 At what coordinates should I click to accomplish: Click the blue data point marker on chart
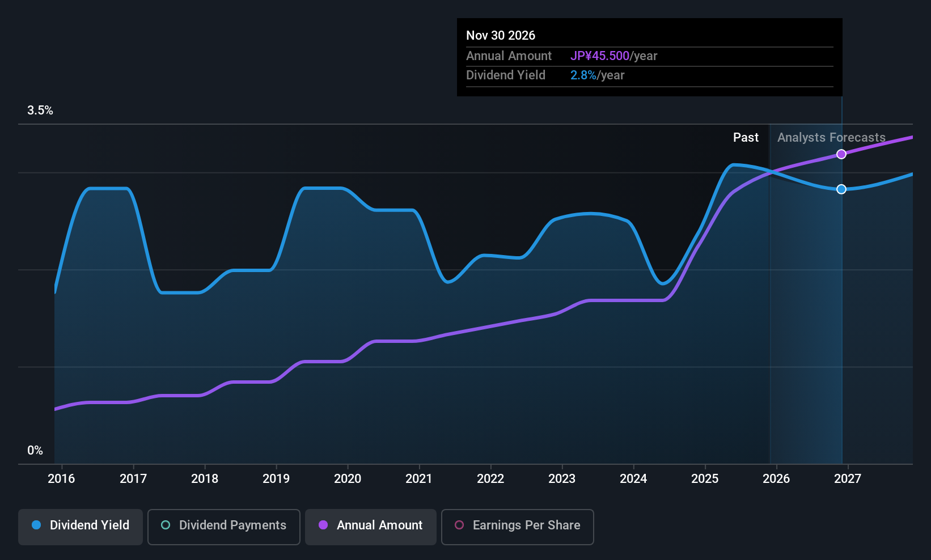click(x=841, y=189)
